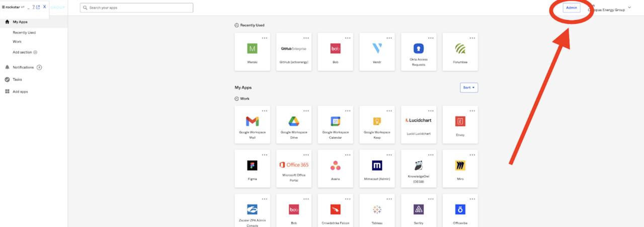This screenshot has height=227, width=644.
Task: Open Tasks in the sidebar
Action: click(x=17, y=80)
